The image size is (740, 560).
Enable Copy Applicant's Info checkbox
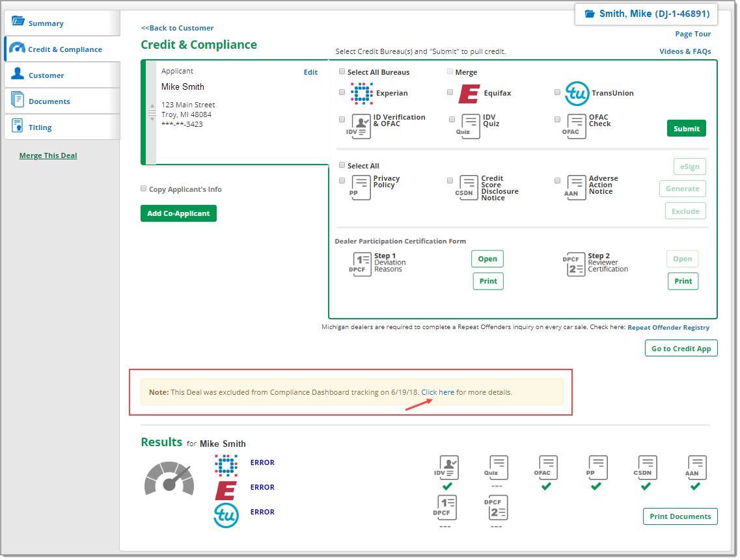point(143,189)
